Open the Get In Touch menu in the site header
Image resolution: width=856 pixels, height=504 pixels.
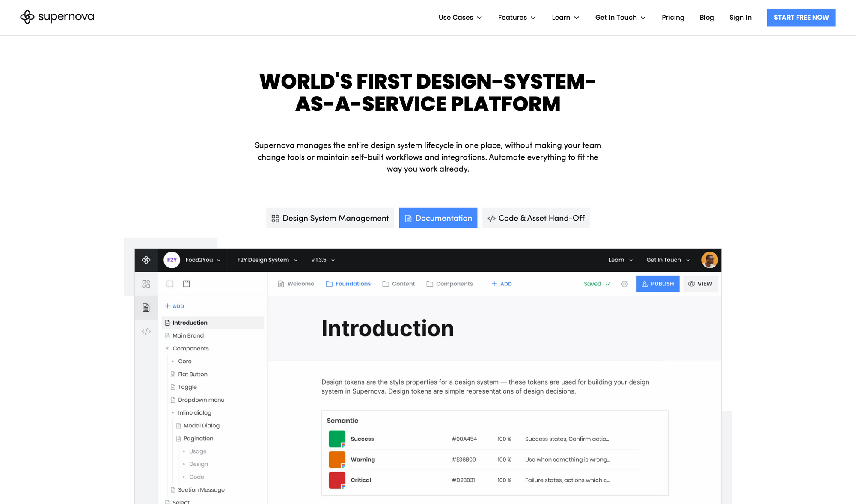620,18
